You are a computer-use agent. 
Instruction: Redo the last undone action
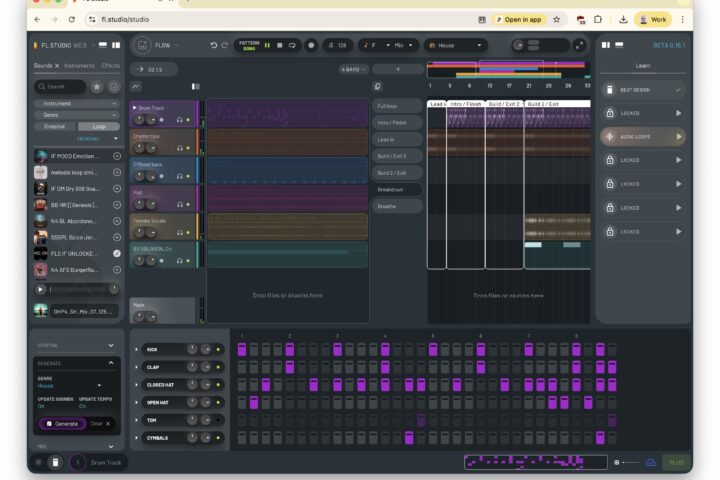pyautogui.click(x=225, y=45)
